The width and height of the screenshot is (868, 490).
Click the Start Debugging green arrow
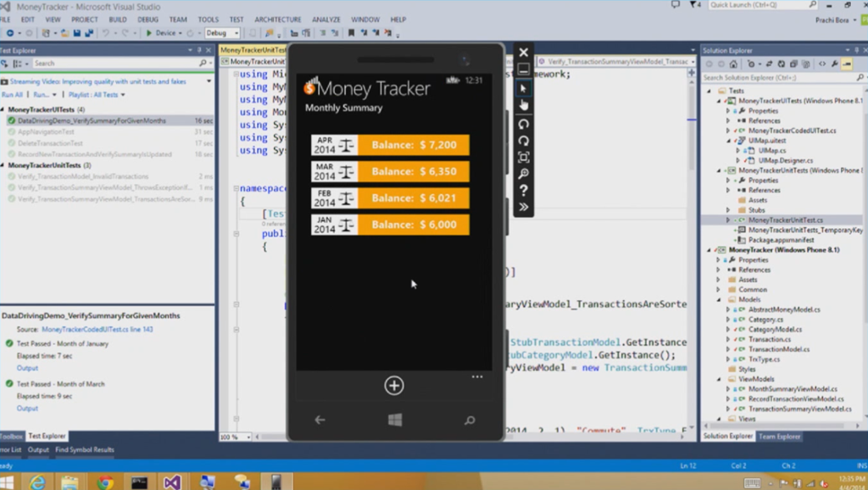(x=148, y=33)
